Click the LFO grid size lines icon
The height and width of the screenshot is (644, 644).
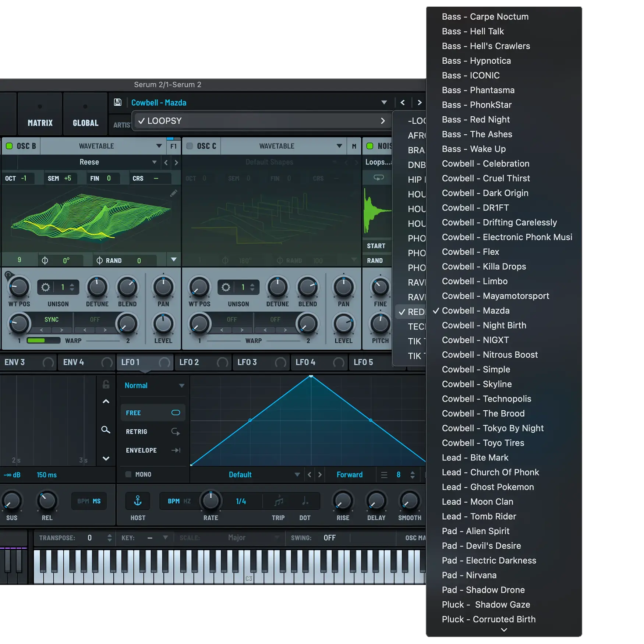click(x=384, y=475)
